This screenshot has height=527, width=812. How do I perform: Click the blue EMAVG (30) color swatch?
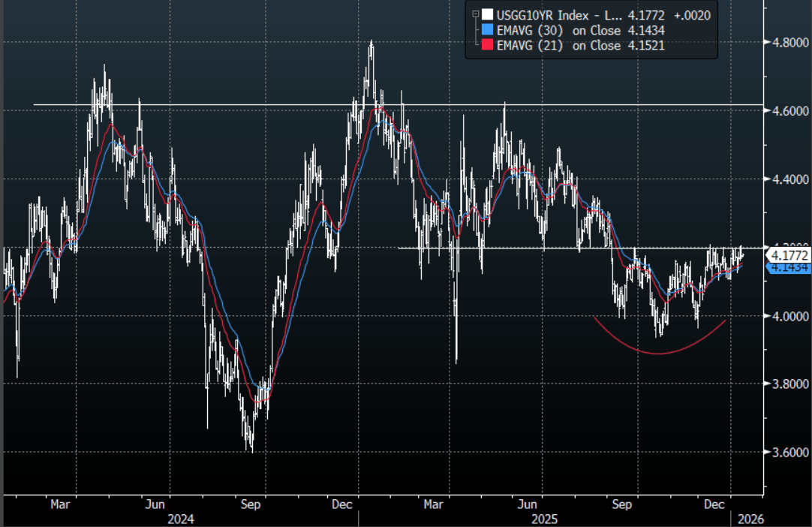coord(486,30)
